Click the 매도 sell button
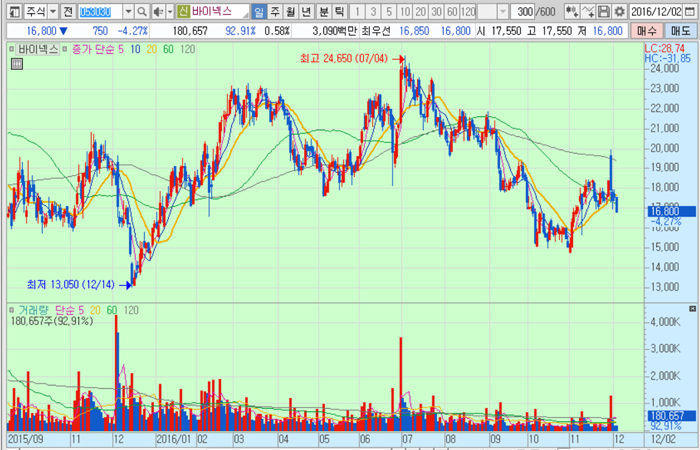This screenshot has width=700, height=450. [x=681, y=31]
